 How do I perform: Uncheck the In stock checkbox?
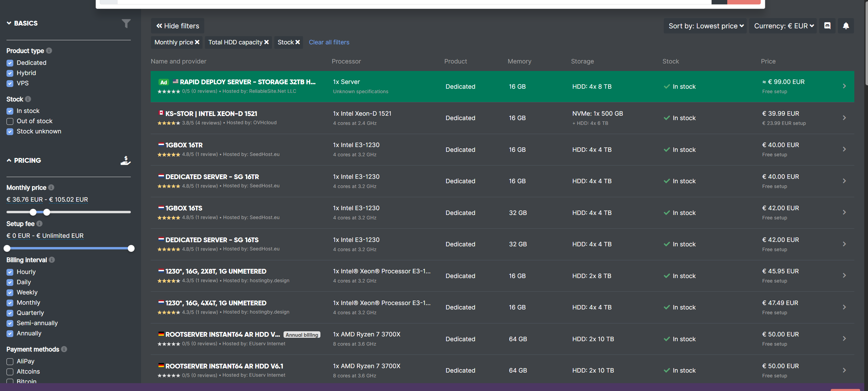click(10, 111)
